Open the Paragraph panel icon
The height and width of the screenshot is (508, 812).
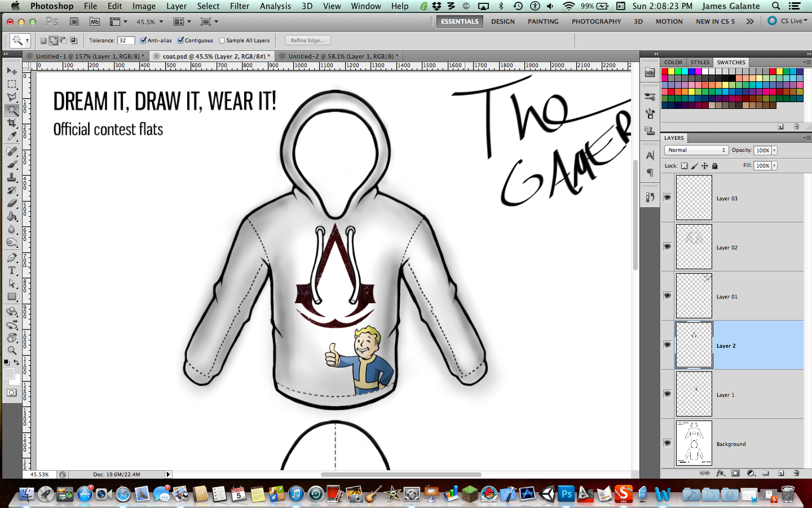[x=650, y=172]
